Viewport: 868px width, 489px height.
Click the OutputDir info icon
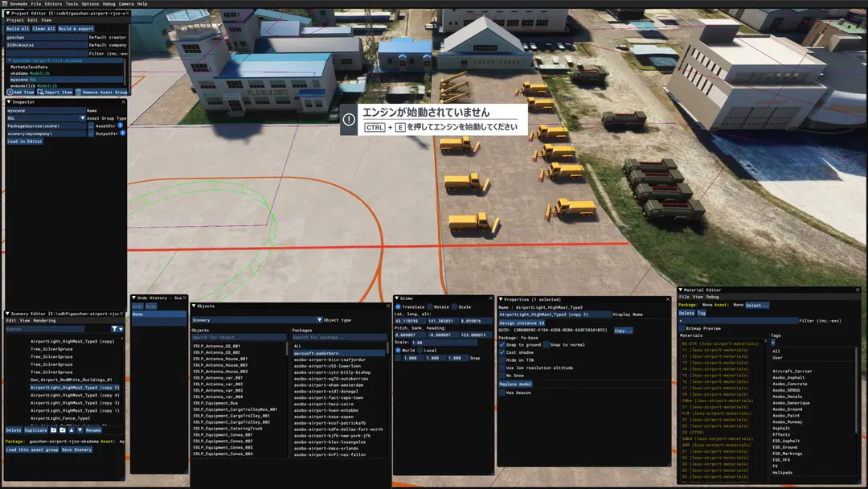pos(123,134)
